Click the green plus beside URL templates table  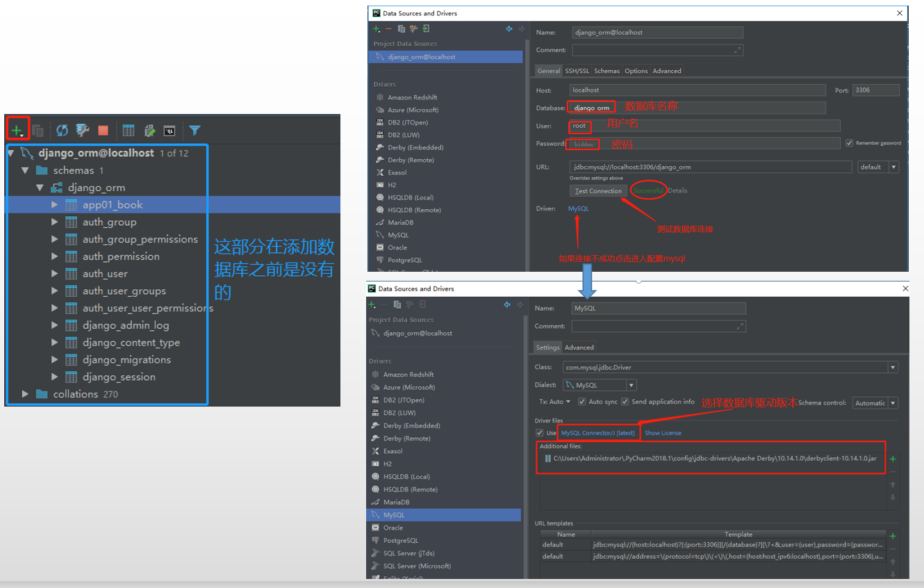pos(893,536)
